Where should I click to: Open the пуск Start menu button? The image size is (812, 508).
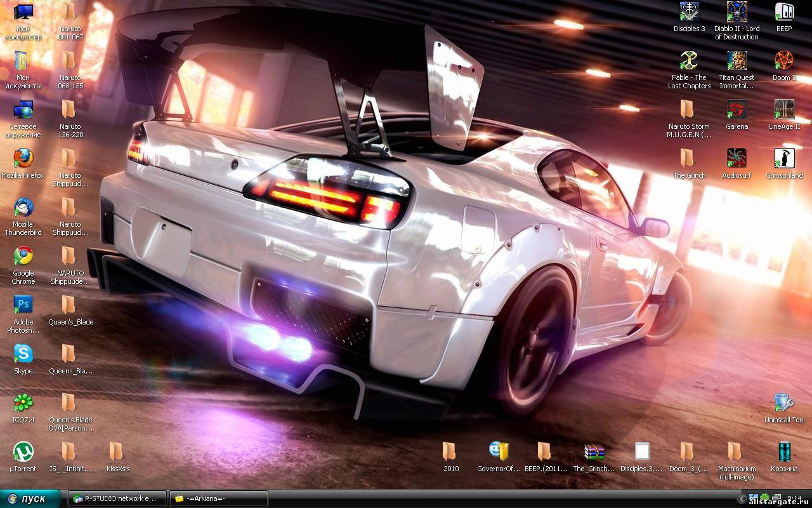click(x=31, y=498)
